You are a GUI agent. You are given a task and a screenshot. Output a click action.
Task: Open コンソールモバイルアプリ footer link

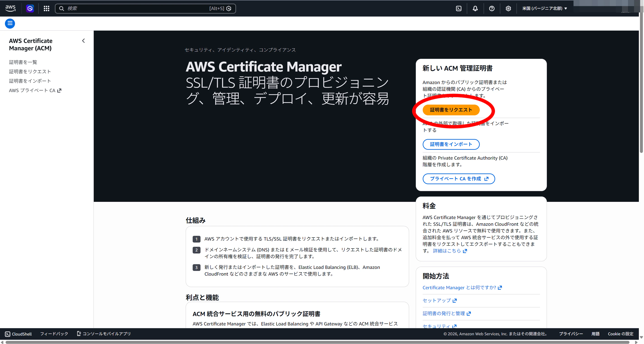tap(104, 334)
